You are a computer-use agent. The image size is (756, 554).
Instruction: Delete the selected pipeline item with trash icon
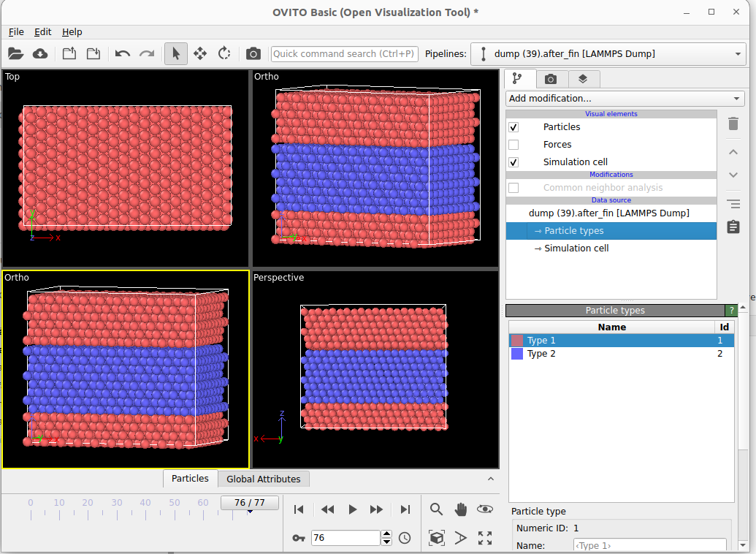[x=733, y=124]
